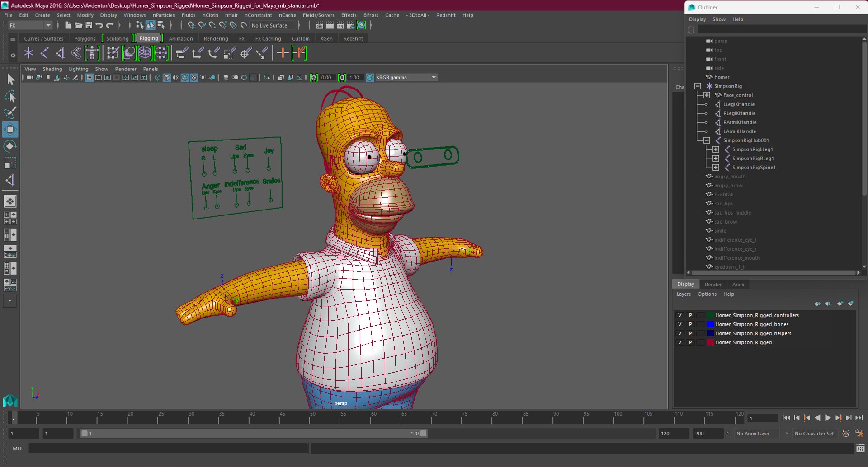The image size is (868, 467).
Task: Toggle visibility V of Homer_Simpson_Rigged_bones layer
Action: pos(679,324)
